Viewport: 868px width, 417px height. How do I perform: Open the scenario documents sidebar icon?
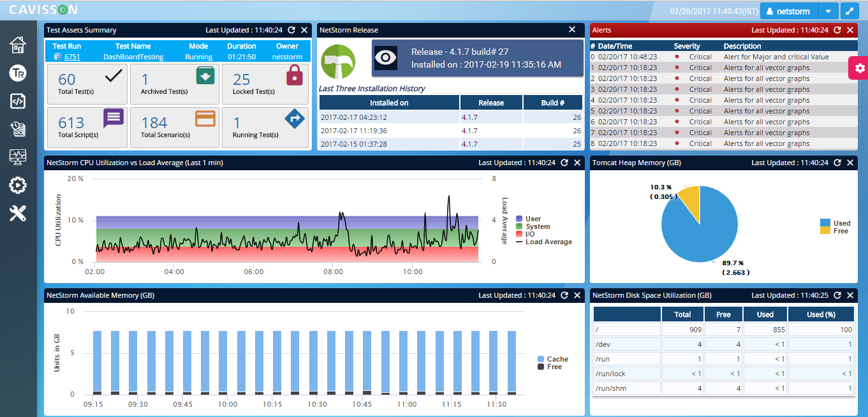coord(18,129)
